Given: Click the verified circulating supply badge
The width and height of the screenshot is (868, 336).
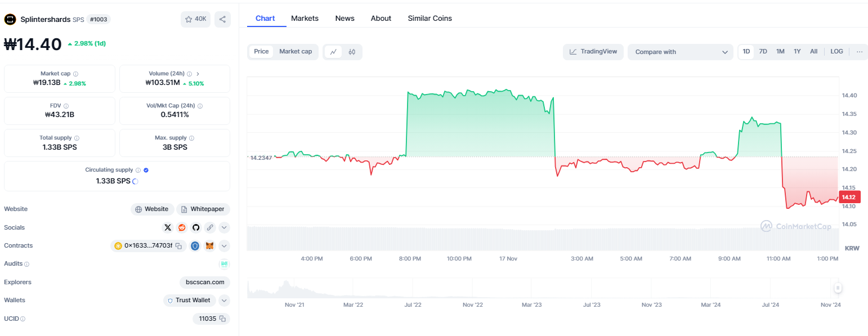Looking at the screenshot, I should tap(146, 170).
